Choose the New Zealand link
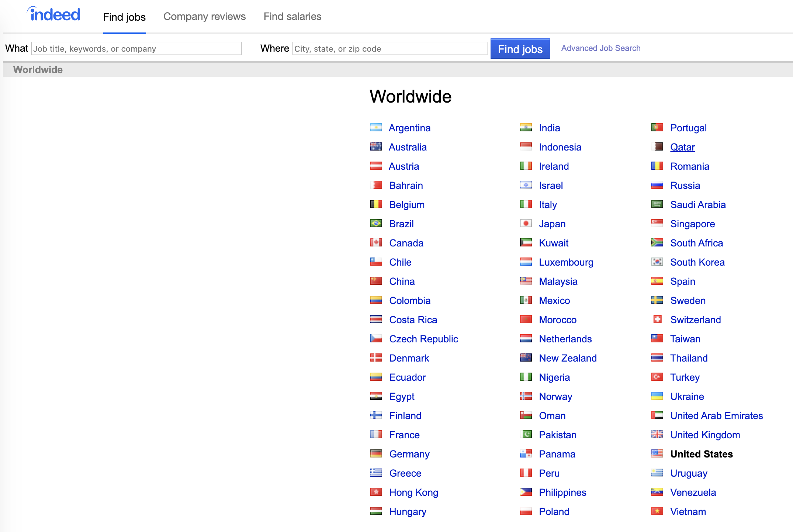Viewport: 793px width, 532px height. pyautogui.click(x=568, y=358)
